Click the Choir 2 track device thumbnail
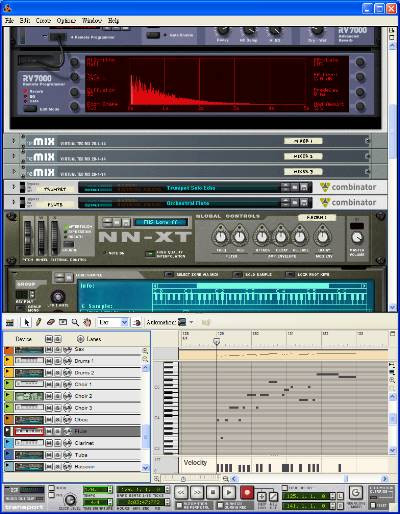 tap(29, 396)
